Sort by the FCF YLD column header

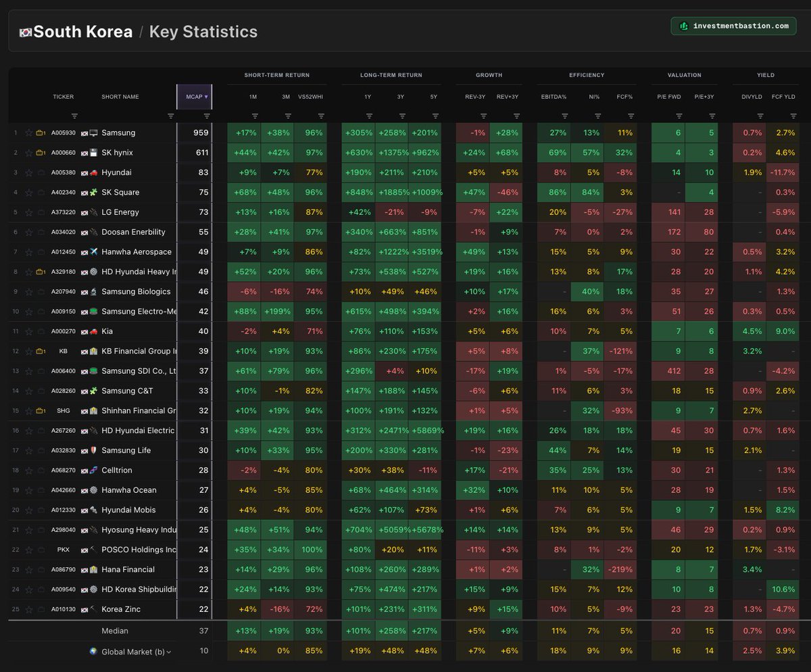[783, 97]
